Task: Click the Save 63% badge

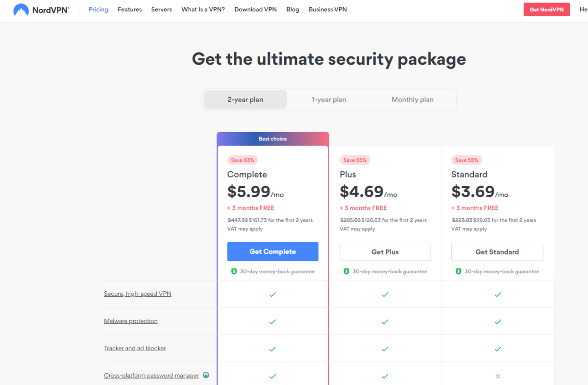Action: (x=243, y=160)
